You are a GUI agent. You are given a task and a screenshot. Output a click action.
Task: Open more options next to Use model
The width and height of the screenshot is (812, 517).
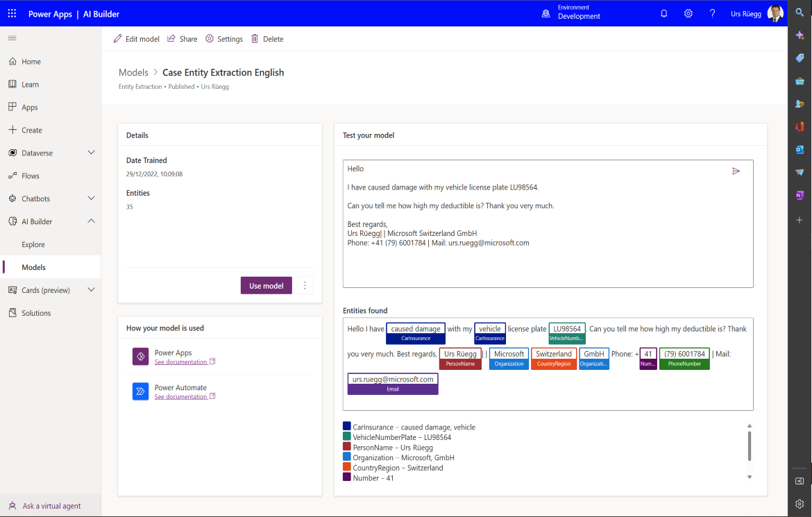[x=305, y=285]
